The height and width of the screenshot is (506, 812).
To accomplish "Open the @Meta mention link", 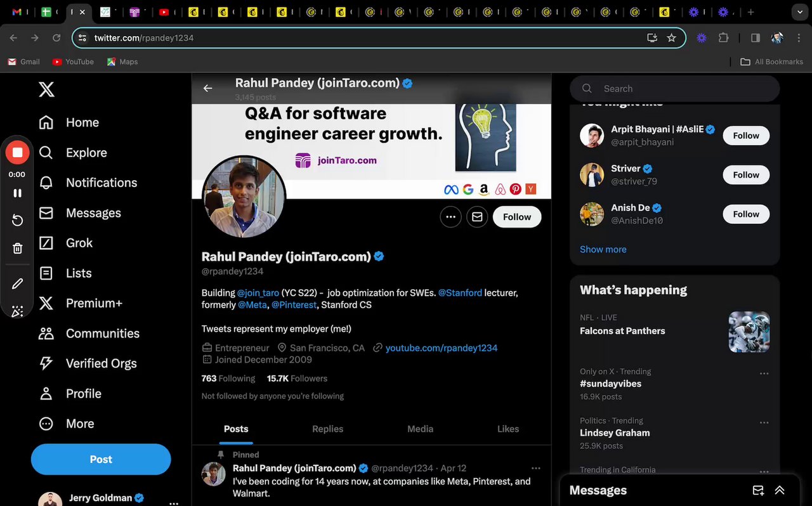I will pyautogui.click(x=252, y=305).
